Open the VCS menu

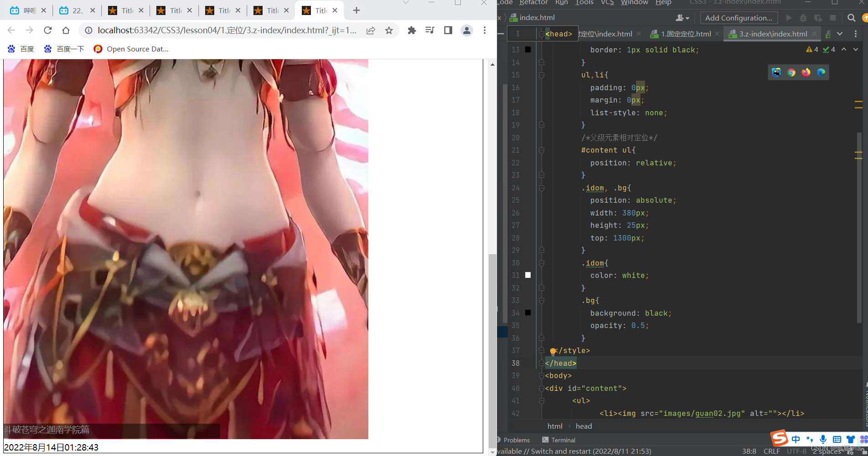[607, 2]
